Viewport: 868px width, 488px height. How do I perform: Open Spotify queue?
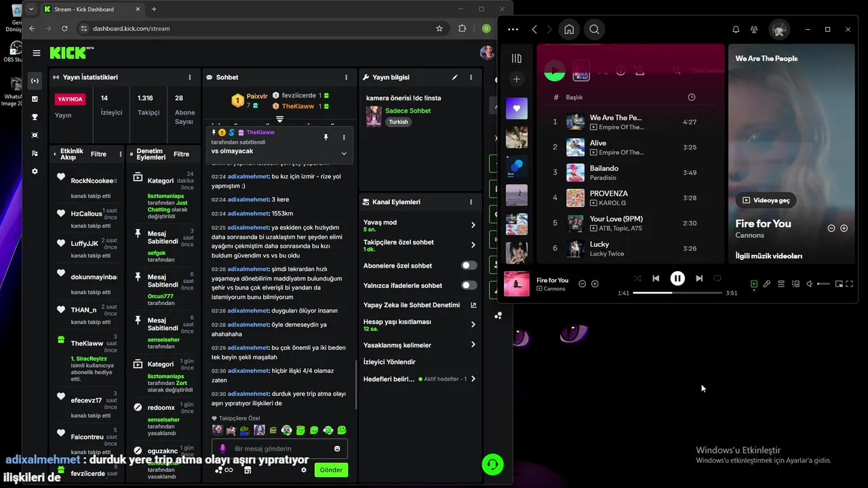point(781,284)
